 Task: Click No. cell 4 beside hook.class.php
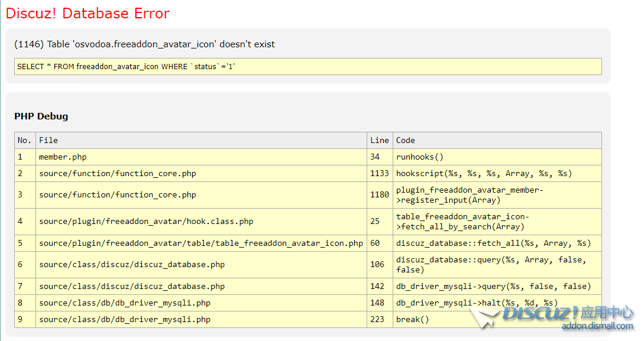tap(25, 222)
